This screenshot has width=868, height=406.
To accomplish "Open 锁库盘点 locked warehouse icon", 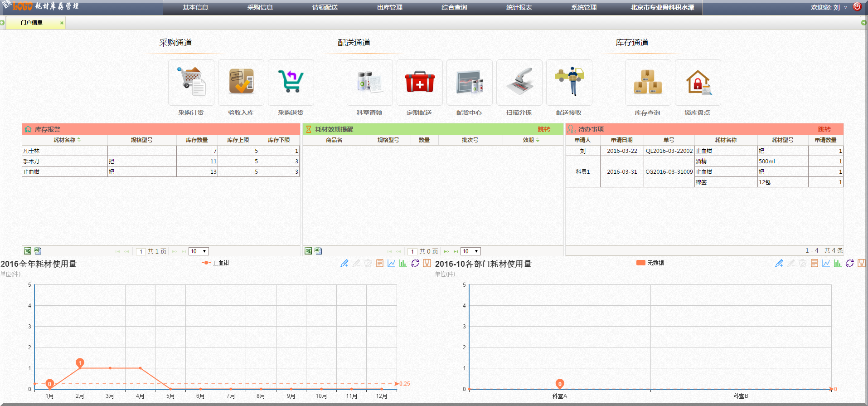I will [x=698, y=83].
